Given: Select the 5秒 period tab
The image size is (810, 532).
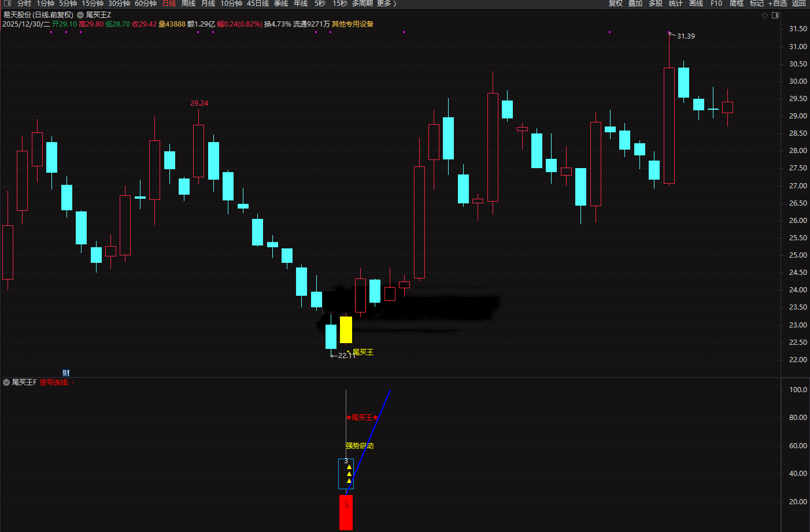Looking at the screenshot, I should 320,3.
